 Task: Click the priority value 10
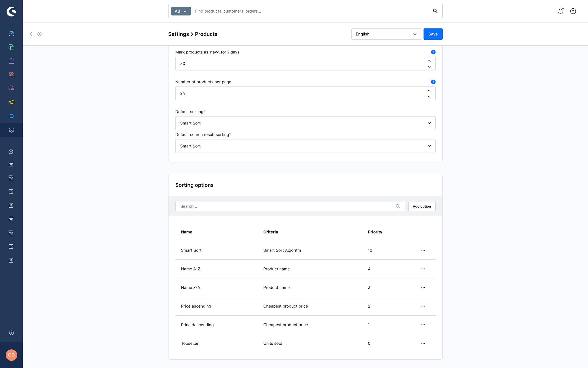pos(370,250)
